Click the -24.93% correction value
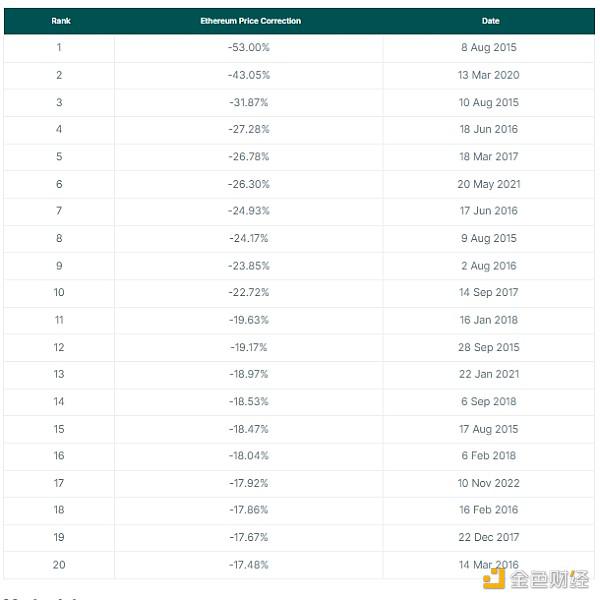Viewport: 600px width, 600px height. click(248, 211)
